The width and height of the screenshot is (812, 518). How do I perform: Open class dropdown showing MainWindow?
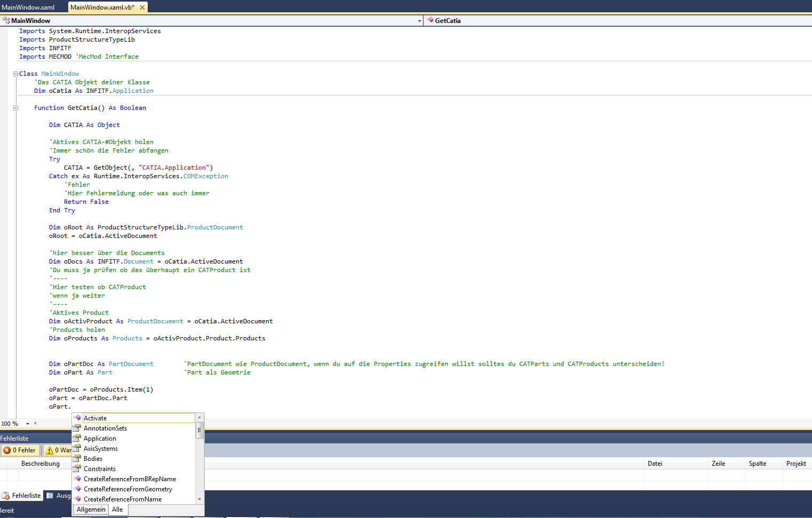[419, 21]
